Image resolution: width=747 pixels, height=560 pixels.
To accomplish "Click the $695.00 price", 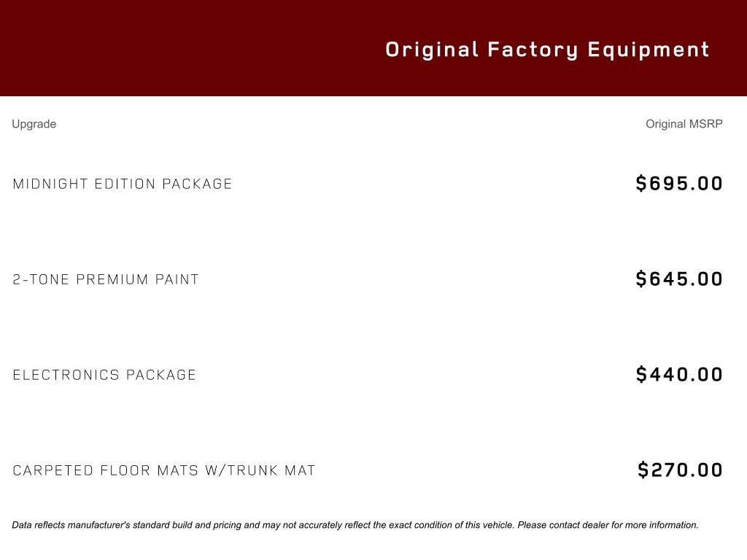I will point(679,183).
